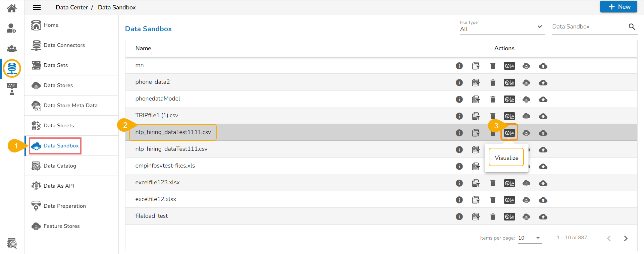Click the search magnifier icon

[x=632, y=26]
